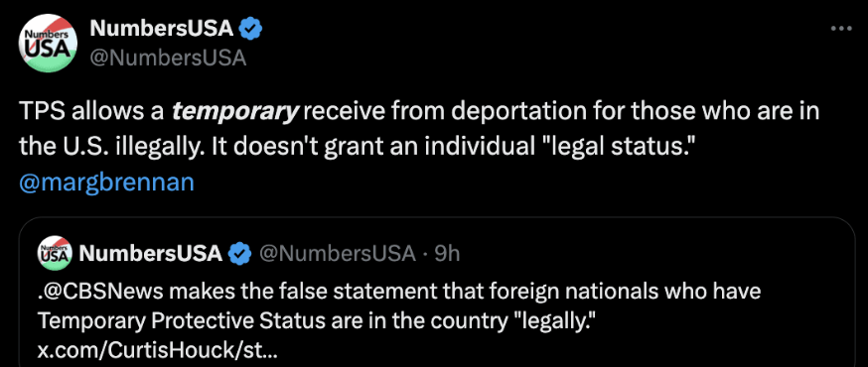Viewport: 868px width, 367px height.
Task: Click the NumbersUSA name in the quoted post
Action: (x=151, y=253)
